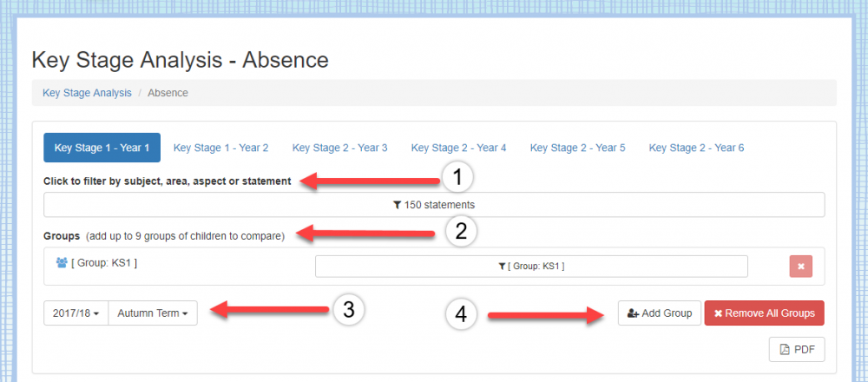Viewport: 868px width, 382px height.
Task: Select the Key Stage 1 - Year 1 tab
Action: pyautogui.click(x=102, y=148)
